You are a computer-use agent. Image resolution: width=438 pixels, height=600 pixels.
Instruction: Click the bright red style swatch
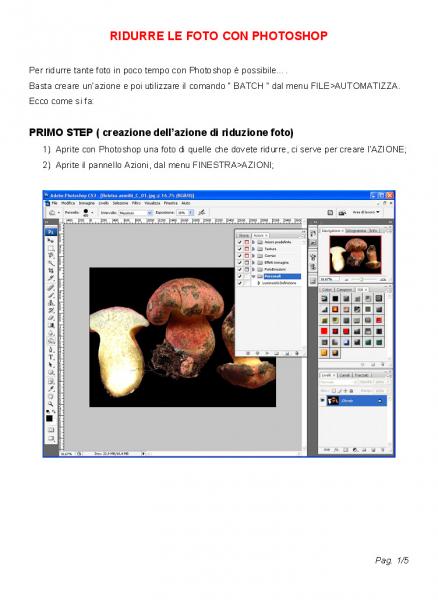tap(324, 331)
